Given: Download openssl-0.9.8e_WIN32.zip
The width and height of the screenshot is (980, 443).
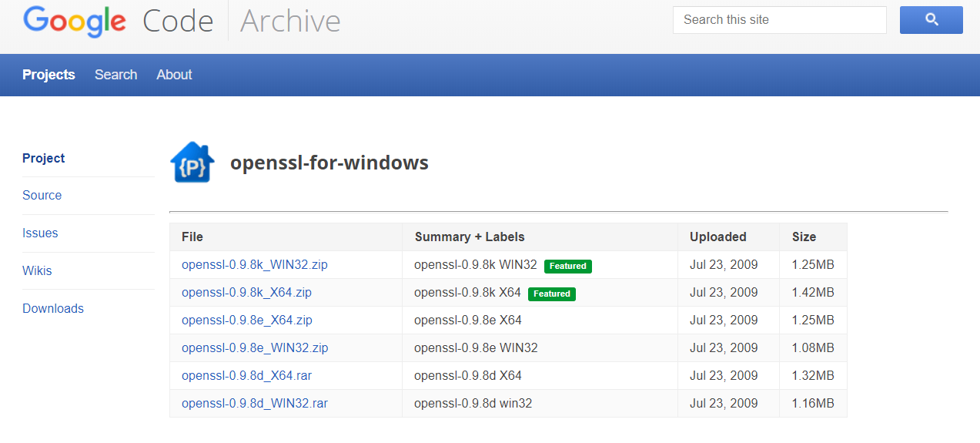Looking at the screenshot, I should (x=255, y=347).
